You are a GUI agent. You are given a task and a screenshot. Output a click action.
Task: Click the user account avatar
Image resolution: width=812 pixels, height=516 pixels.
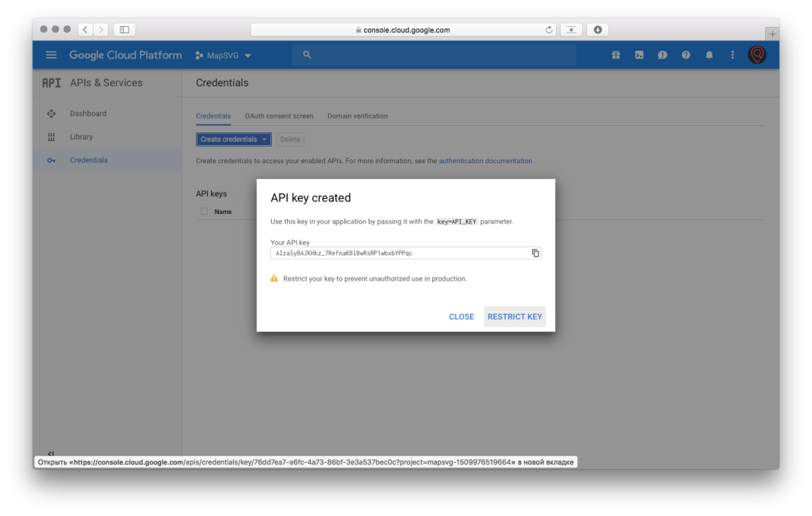coord(756,55)
